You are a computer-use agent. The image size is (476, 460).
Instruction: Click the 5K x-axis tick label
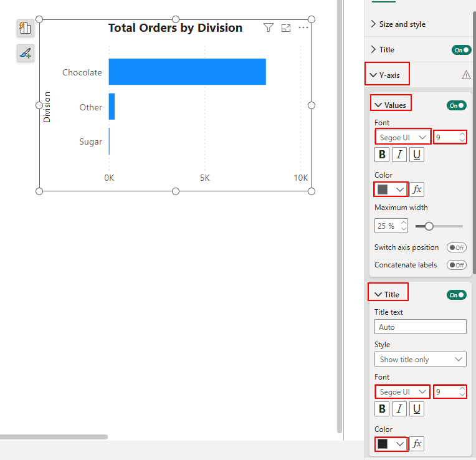(205, 178)
